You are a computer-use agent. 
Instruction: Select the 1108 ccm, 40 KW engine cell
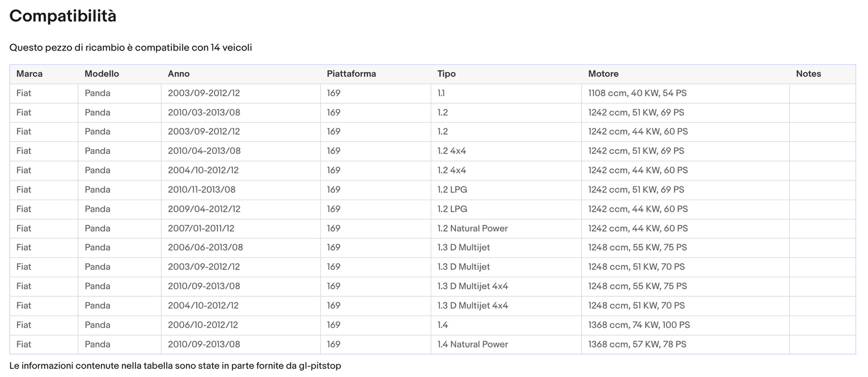point(637,93)
